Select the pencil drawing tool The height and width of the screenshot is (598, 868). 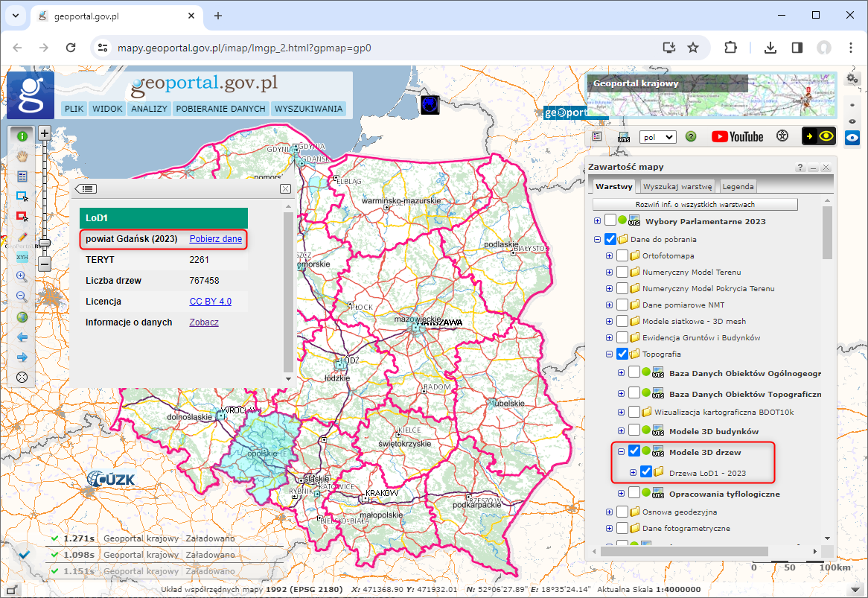22,237
